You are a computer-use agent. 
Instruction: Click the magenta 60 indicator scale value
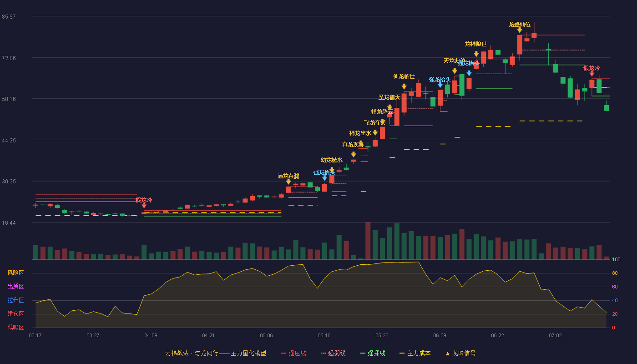615,287
